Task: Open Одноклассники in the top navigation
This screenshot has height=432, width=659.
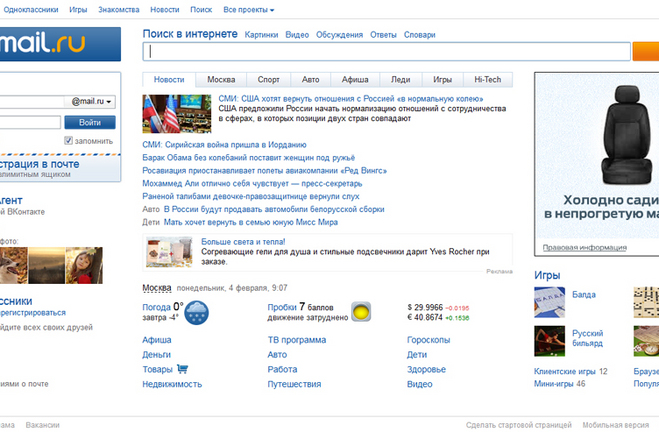Action: [x=31, y=10]
